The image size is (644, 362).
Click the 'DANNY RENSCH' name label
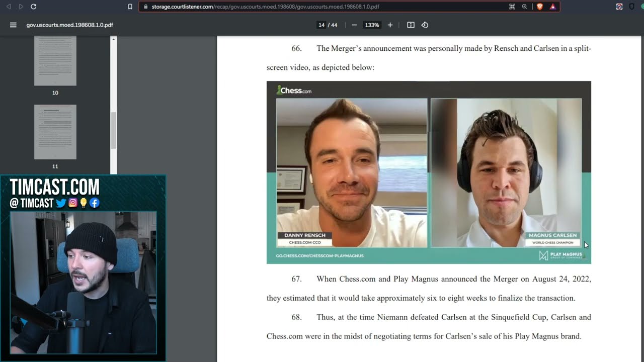coord(305,235)
